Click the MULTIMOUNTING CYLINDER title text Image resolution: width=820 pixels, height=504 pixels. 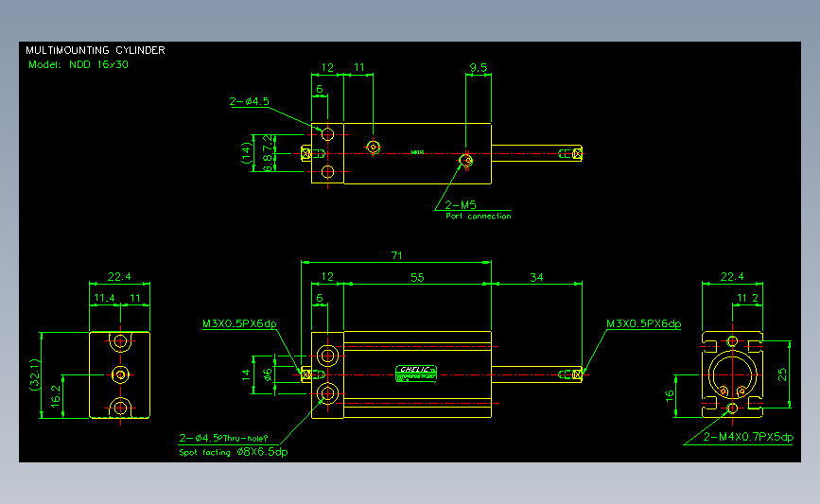(96, 50)
